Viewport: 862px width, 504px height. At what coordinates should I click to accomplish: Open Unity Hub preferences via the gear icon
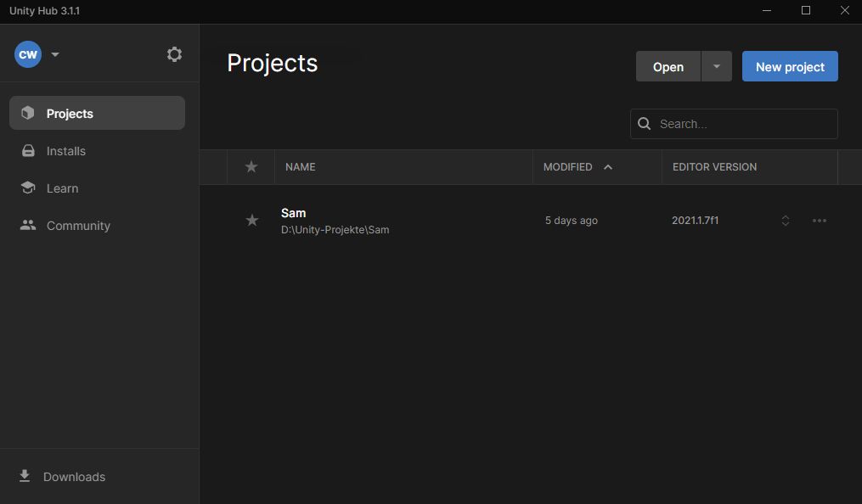(x=174, y=53)
